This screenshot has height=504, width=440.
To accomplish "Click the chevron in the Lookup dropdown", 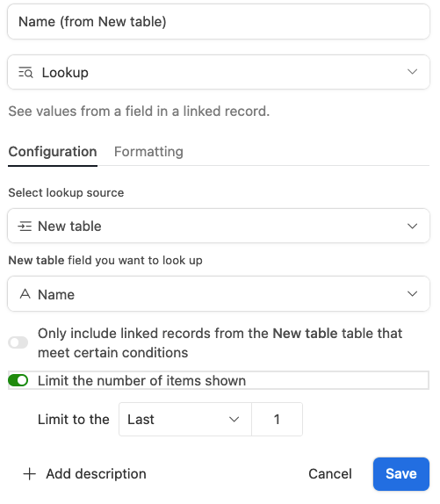I will pyautogui.click(x=413, y=72).
